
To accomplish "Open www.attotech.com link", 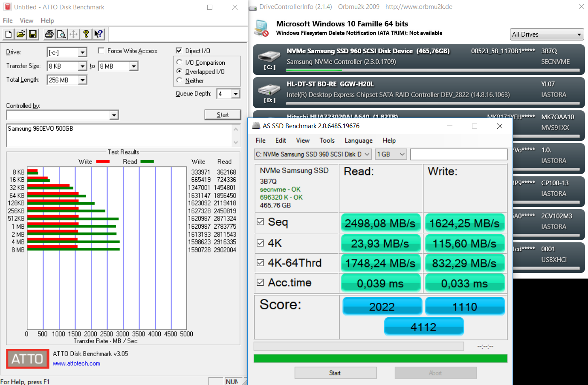I will pos(76,364).
